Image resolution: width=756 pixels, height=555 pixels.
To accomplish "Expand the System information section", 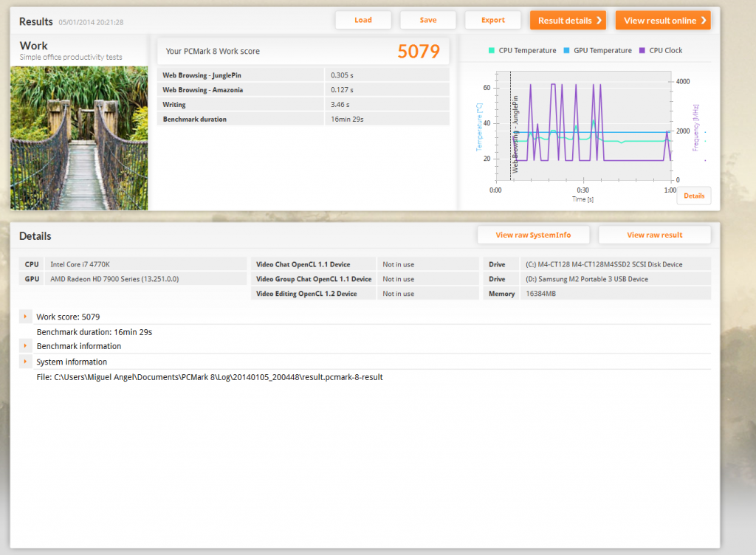I will [25, 362].
